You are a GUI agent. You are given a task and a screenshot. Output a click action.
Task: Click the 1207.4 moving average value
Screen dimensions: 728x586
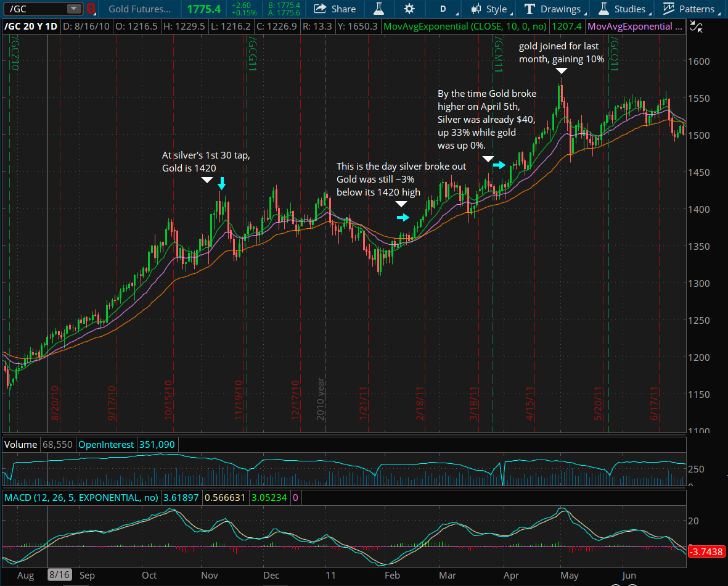[566, 27]
